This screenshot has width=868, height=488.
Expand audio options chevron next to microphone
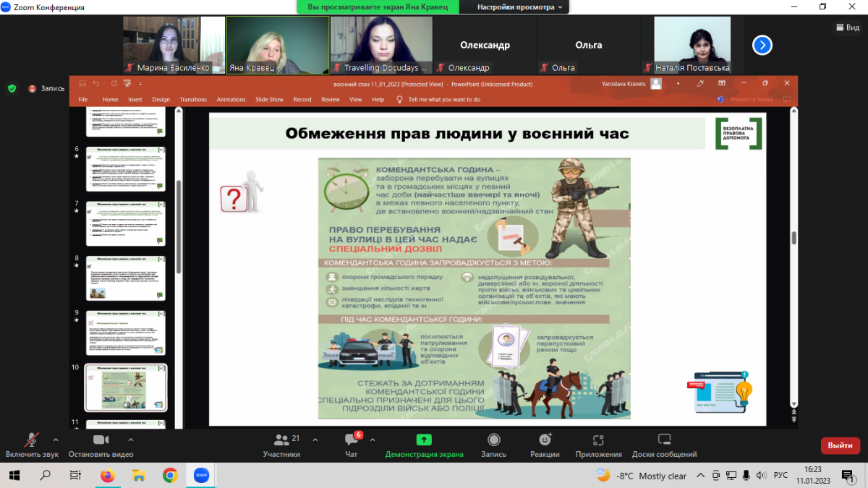coord(56,439)
